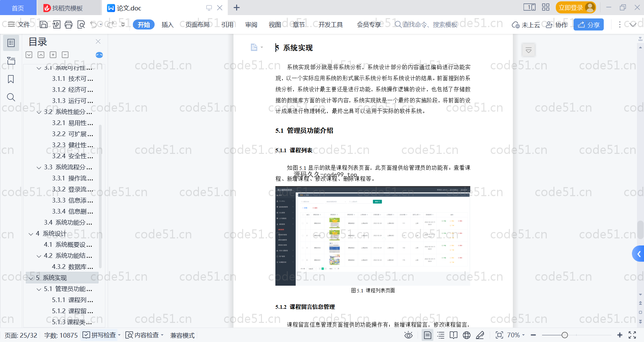644x342 pixels.
Task: Click the Undo arrow icon
Action: pyautogui.click(x=94, y=24)
